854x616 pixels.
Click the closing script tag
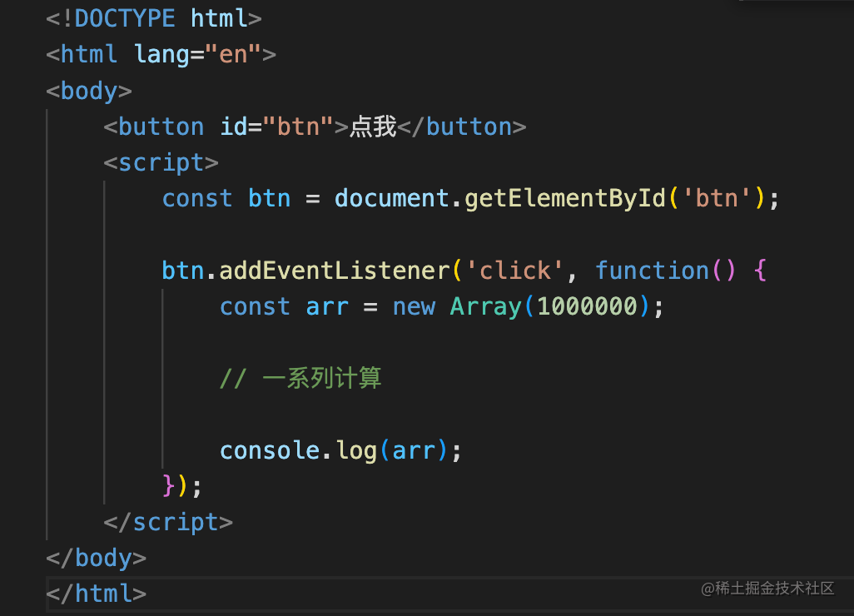(x=168, y=522)
